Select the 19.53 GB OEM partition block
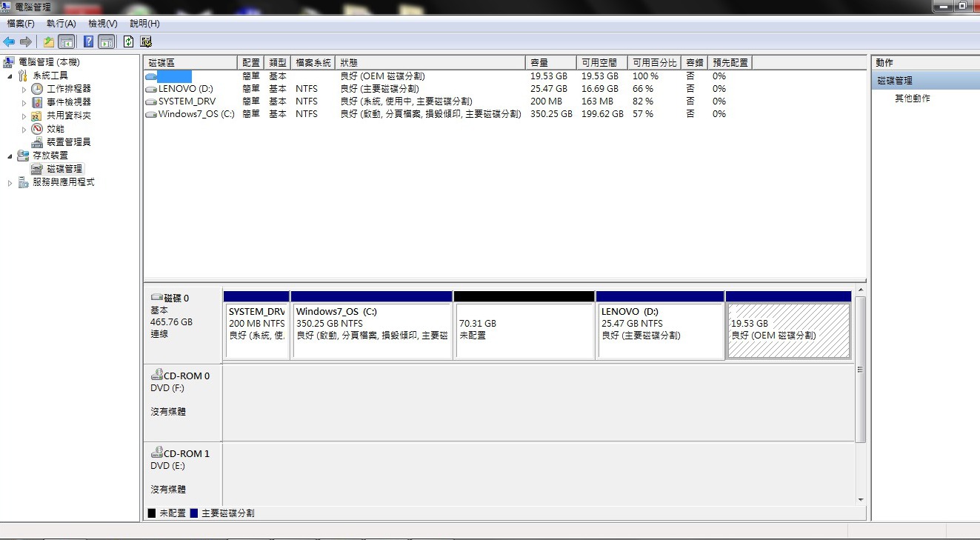The height and width of the screenshot is (540, 980). (788, 324)
